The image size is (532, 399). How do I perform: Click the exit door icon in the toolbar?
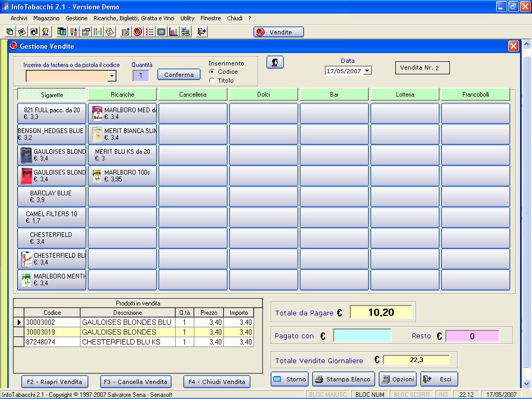[202, 32]
